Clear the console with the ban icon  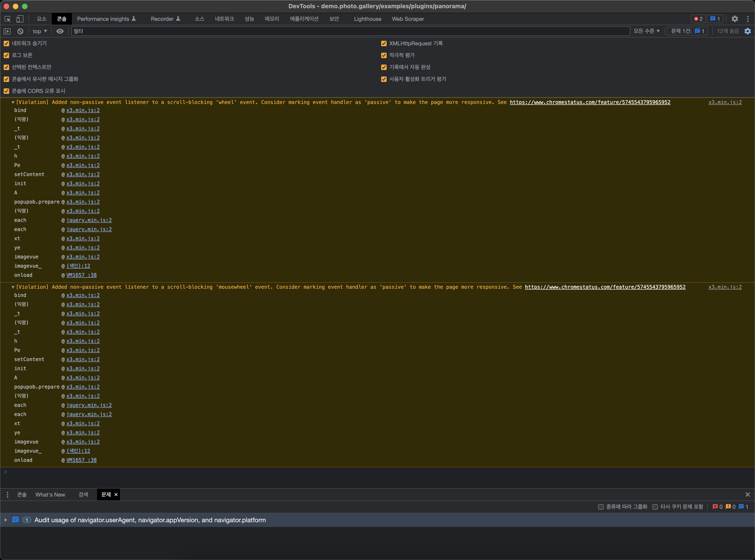tap(20, 31)
